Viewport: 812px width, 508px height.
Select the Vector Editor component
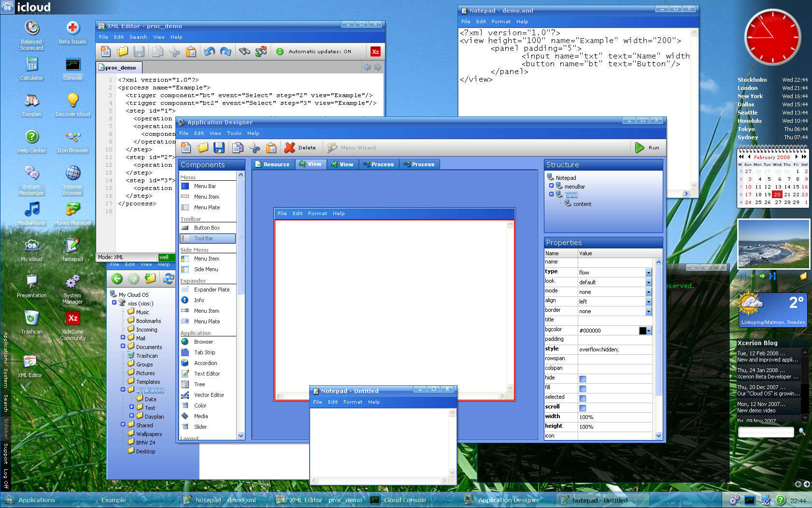pos(209,395)
